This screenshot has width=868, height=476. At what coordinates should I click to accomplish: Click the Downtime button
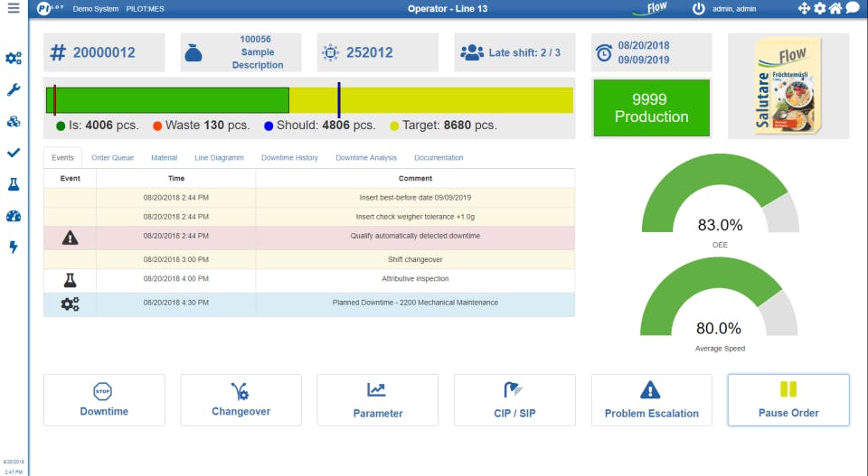pos(104,400)
